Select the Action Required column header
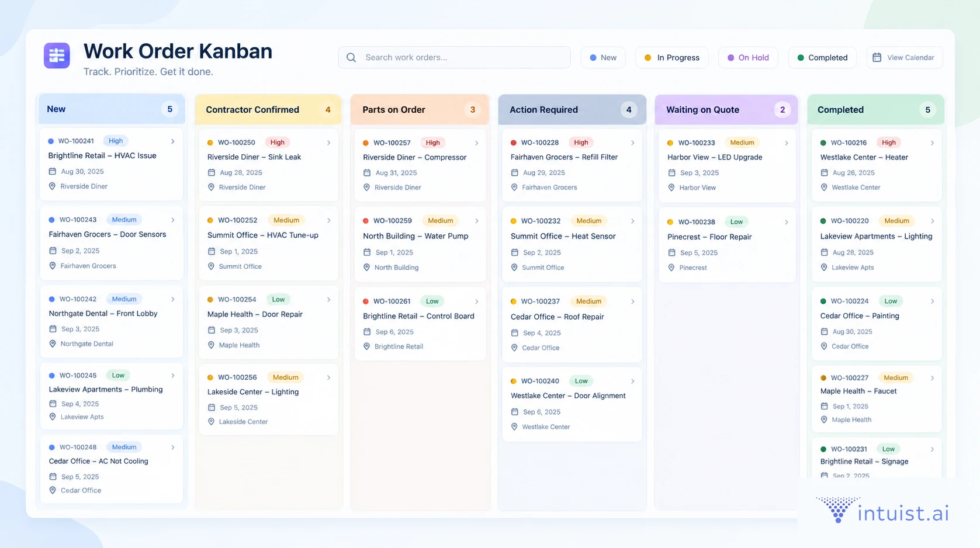The height and width of the screenshot is (548, 980). [x=572, y=110]
